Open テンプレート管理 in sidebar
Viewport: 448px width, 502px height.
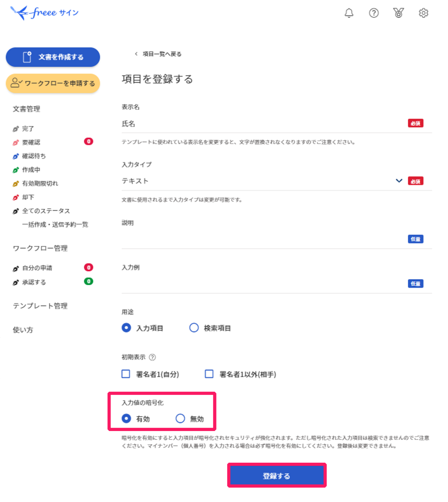point(40,306)
